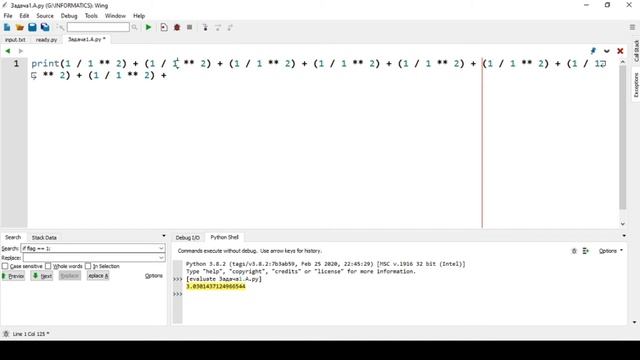Close the editor with the red X
Viewport: 640px width, 360px height.
[620, 51]
